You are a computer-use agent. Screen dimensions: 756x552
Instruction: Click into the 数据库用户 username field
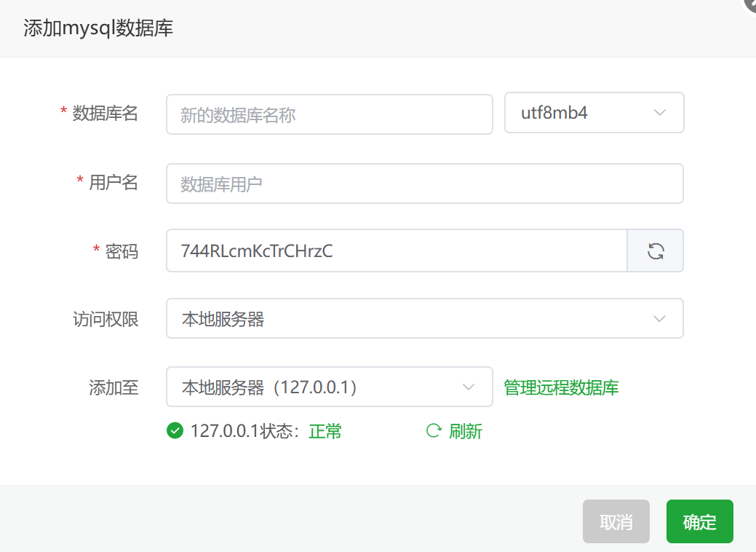click(424, 184)
